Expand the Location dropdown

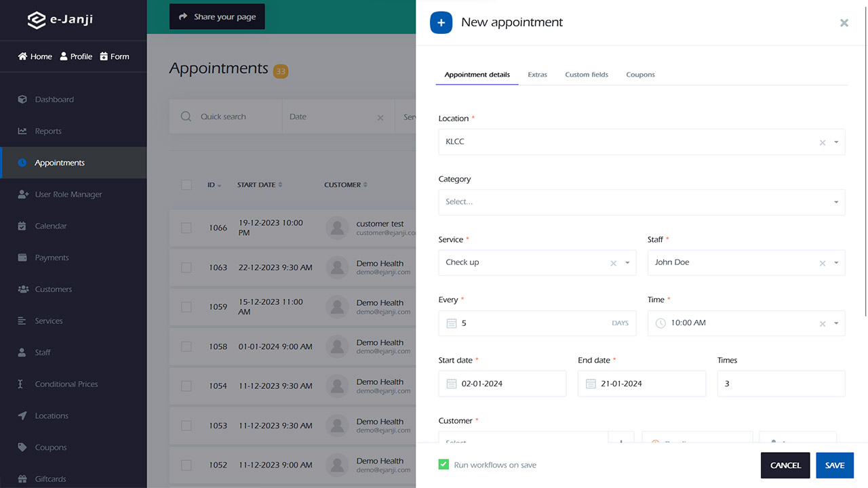pos(836,142)
